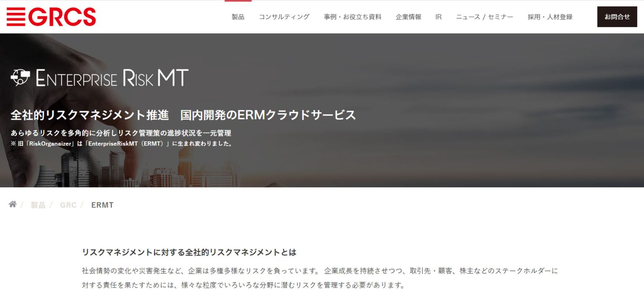
Task: Open the コンサルティング menu item
Action: [284, 17]
